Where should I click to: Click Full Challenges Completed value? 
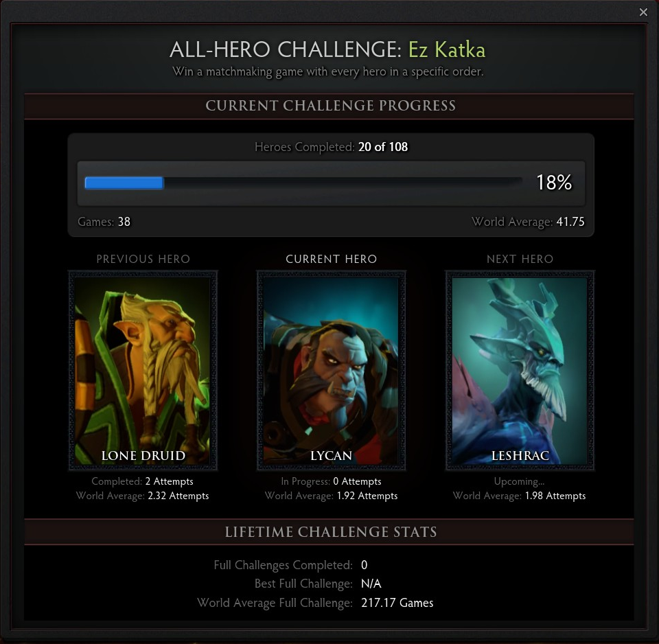click(364, 564)
